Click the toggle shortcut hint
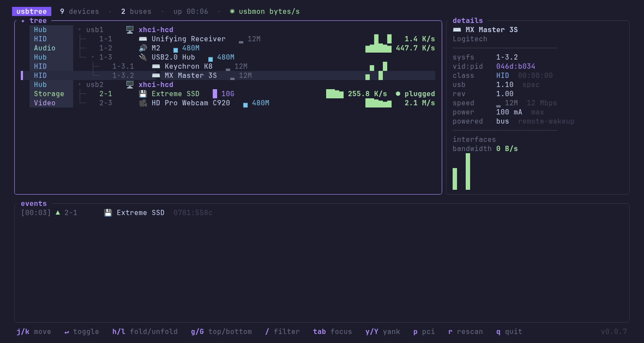 pos(82,331)
